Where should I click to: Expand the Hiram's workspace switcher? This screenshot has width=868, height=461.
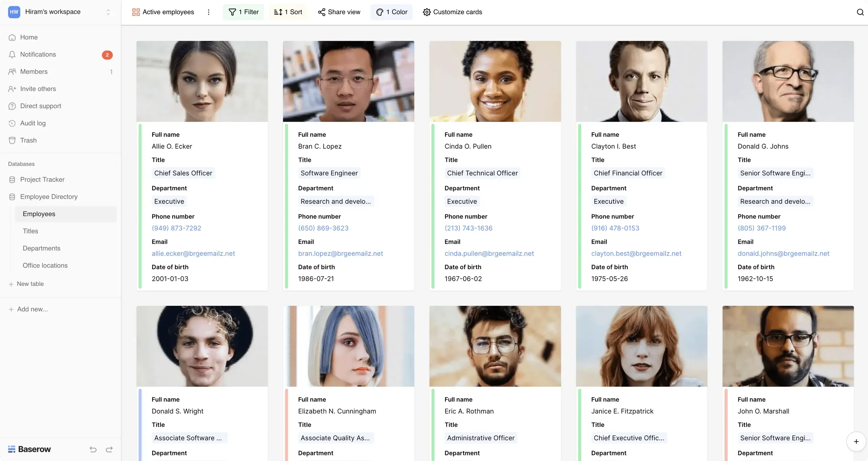60,12
